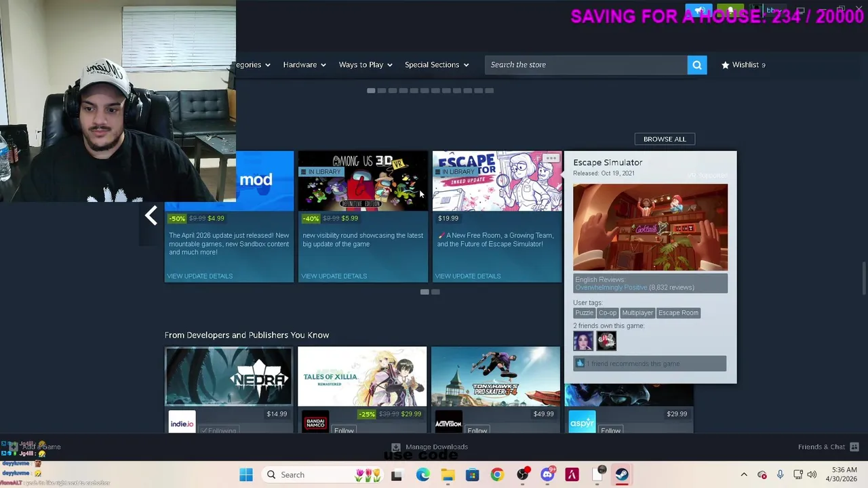
Task: Open Google Chrome from the taskbar
Action: coord(497,474)
